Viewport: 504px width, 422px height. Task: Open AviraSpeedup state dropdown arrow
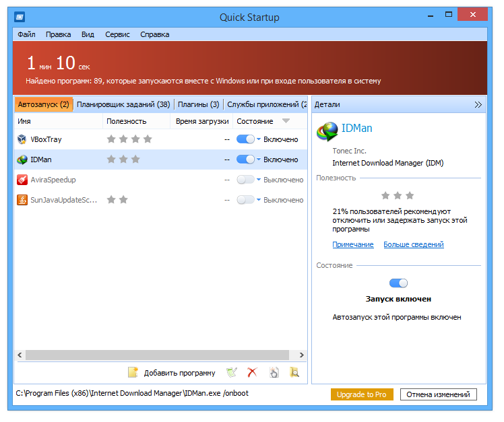[x=259, y=180]
